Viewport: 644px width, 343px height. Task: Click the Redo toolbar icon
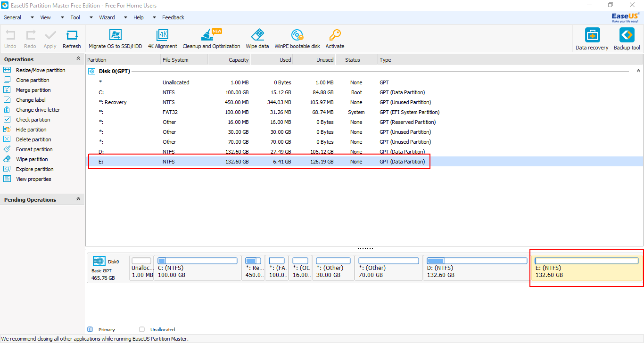click(30, 35)
